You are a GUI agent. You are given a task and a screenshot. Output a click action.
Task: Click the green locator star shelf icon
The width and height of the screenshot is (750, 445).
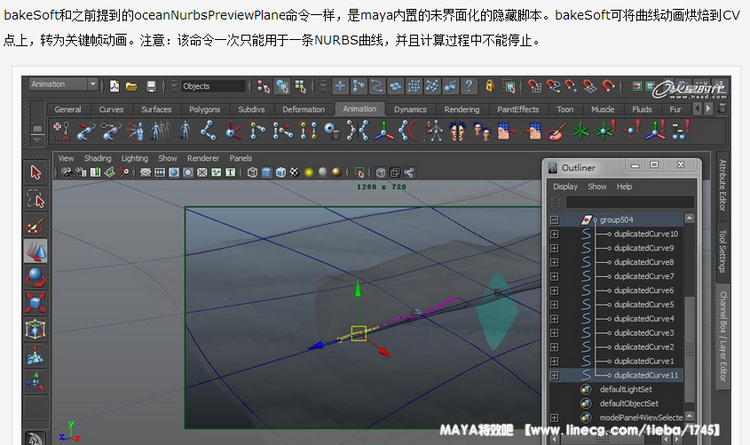tap(580, 131)
